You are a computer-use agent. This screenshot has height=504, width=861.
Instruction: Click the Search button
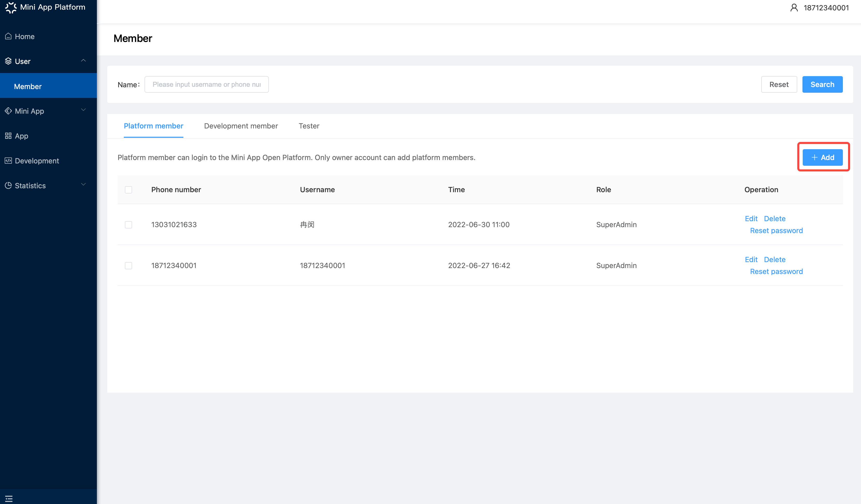click(822, 84)
